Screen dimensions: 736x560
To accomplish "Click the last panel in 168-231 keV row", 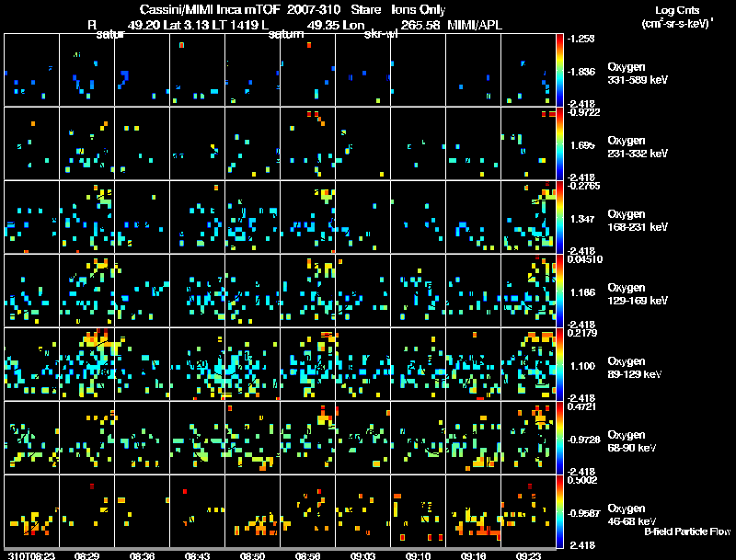I will tap(528, 217).
